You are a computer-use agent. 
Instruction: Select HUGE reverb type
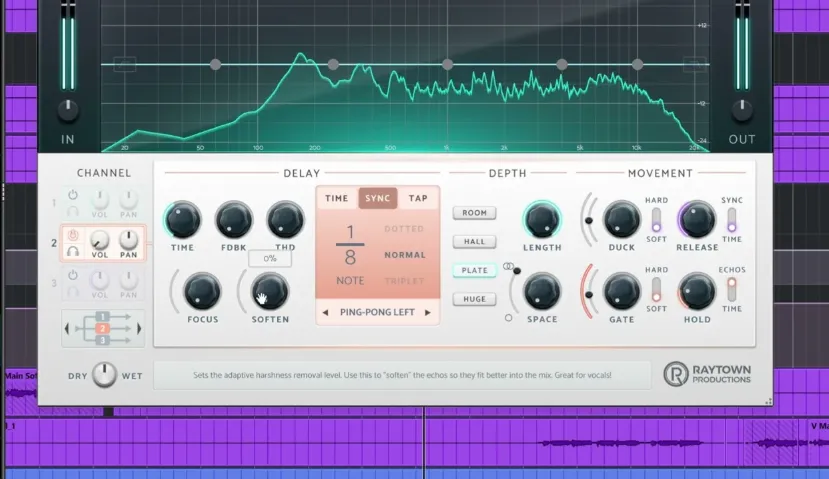474,299
